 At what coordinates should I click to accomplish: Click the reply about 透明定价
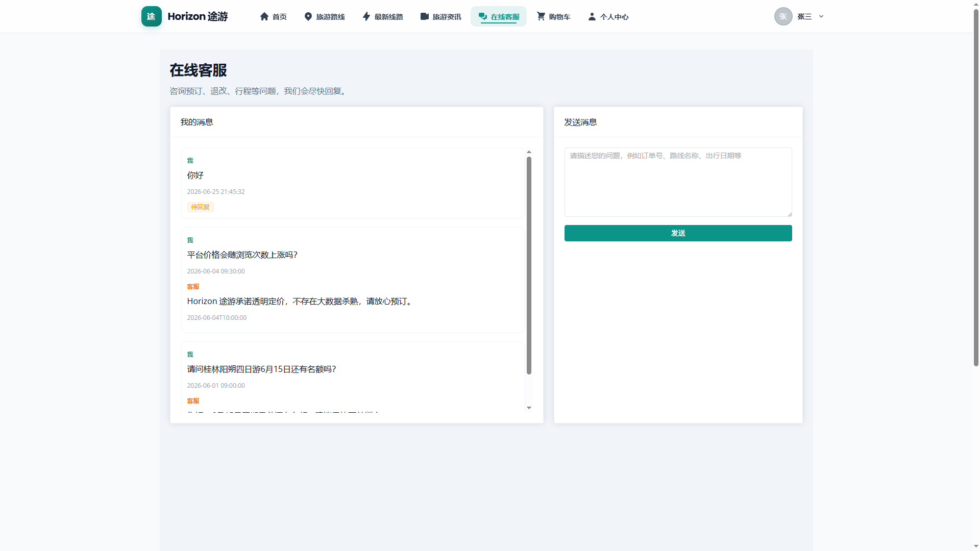[300, 302]
